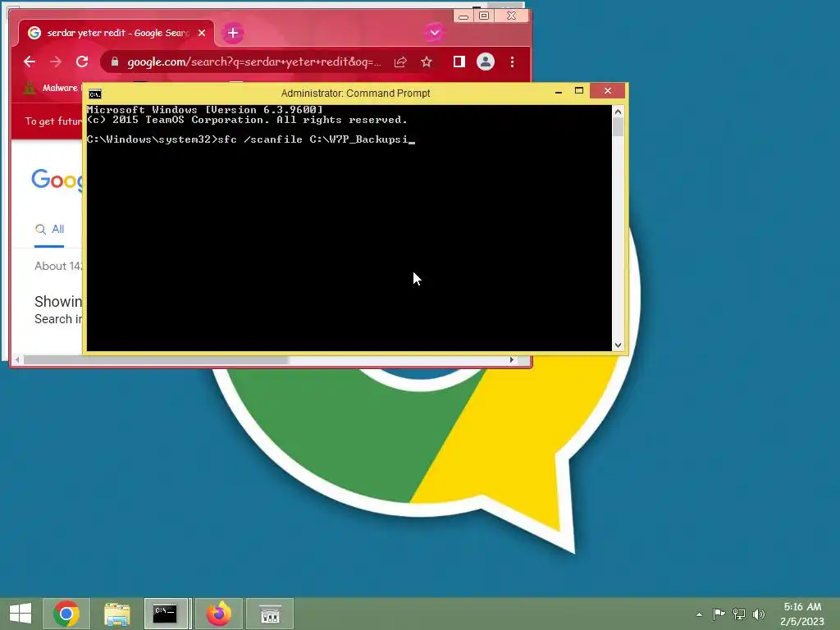Open network status tray icon
The image size is (840, 630).
tap(739, 614)
